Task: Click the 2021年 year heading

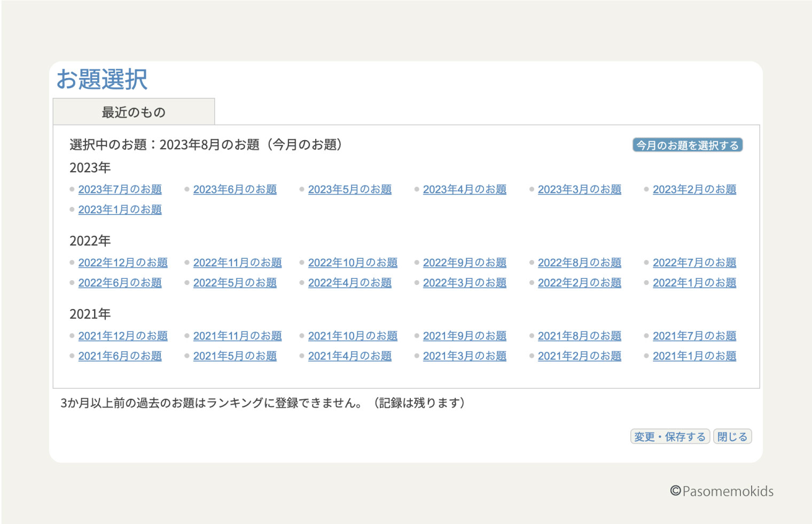Action: coord(90,314)
